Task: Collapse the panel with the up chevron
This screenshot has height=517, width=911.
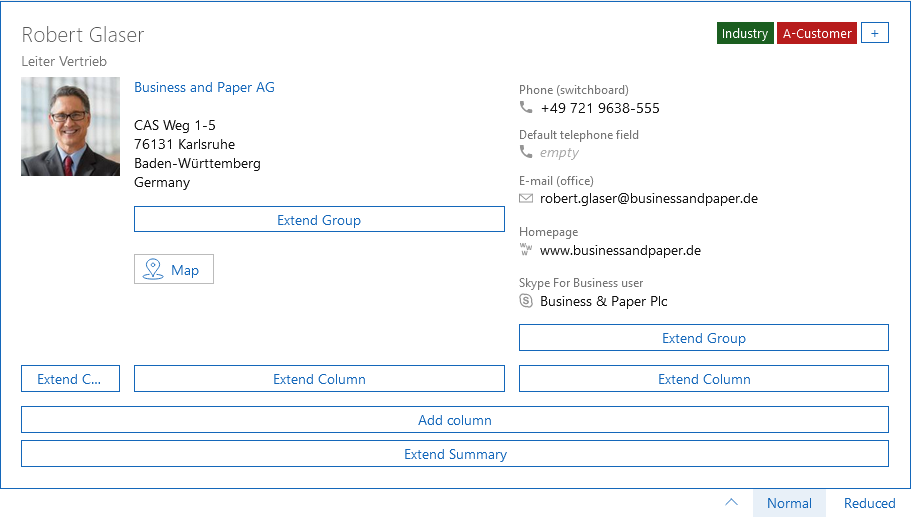Action: pos(731,503)
